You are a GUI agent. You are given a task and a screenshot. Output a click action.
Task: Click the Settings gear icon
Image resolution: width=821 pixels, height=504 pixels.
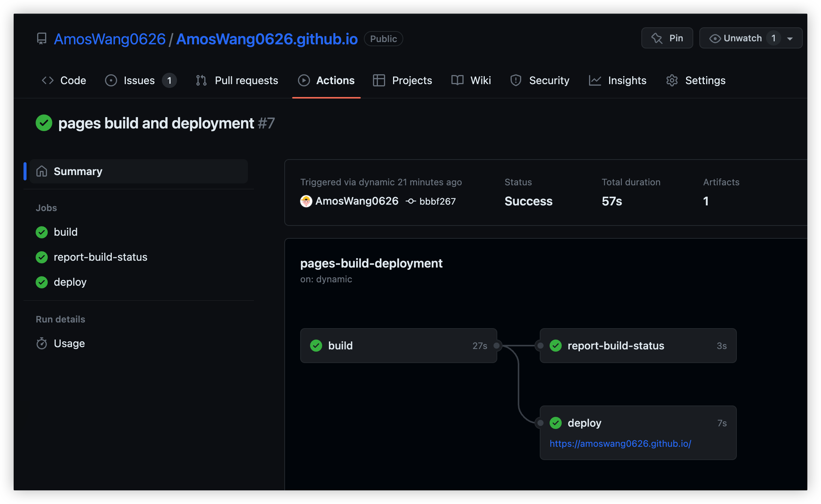point(672,80)
